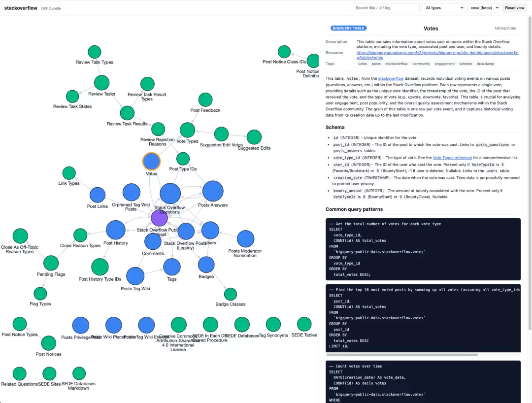Open the Vote Types reference link
Image resolution: width=532 pixels, height=403 pixels.
(x=452, y=158)
